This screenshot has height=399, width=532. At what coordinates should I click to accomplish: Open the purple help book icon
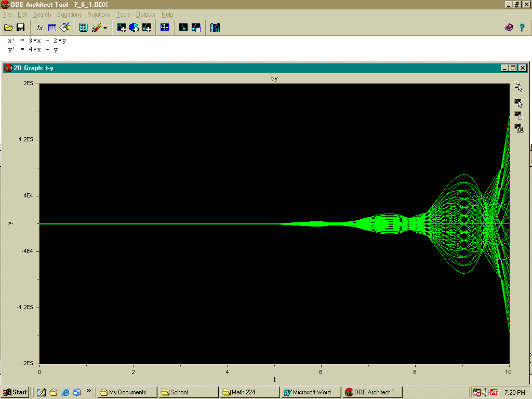509,28
